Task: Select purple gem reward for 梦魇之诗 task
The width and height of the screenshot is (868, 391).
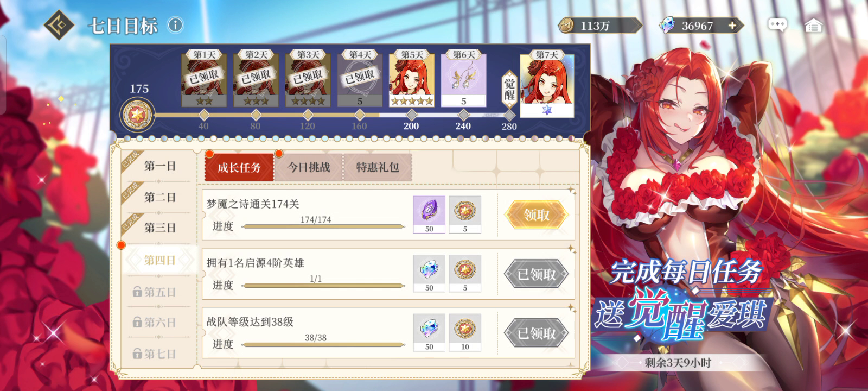Action: pos(429,215)
